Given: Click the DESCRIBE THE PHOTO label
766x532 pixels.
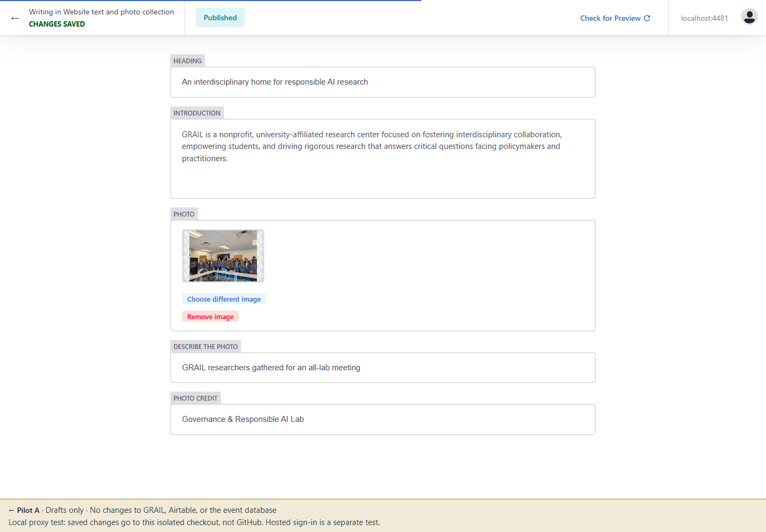Looking at the screenshot, I should coord(205,346).
